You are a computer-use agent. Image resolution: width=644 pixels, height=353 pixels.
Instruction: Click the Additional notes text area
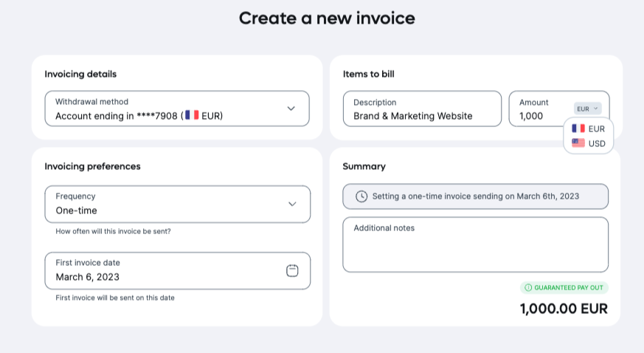pyautogui.click(x=476, y=244)
